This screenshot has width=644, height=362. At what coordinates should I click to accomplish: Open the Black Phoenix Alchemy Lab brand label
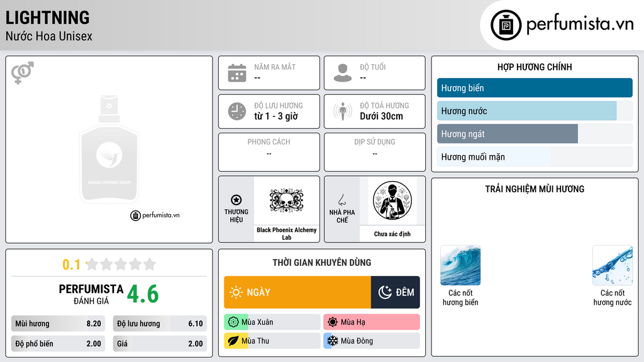(287, 233)
